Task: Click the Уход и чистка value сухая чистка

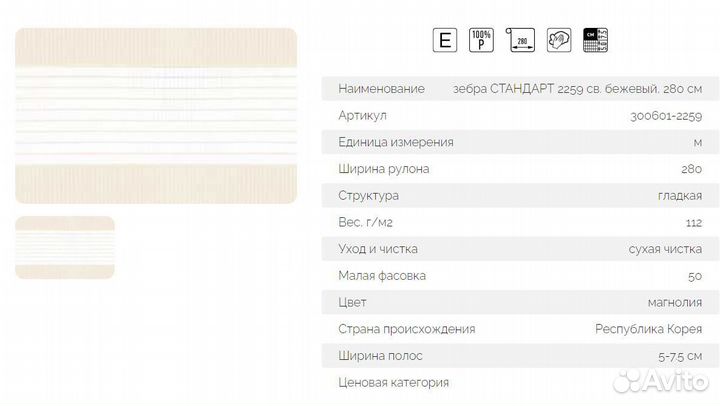Action: [665, 249]
